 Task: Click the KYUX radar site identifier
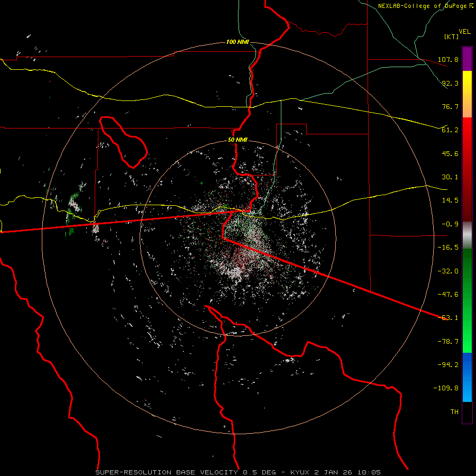[300, 472]
